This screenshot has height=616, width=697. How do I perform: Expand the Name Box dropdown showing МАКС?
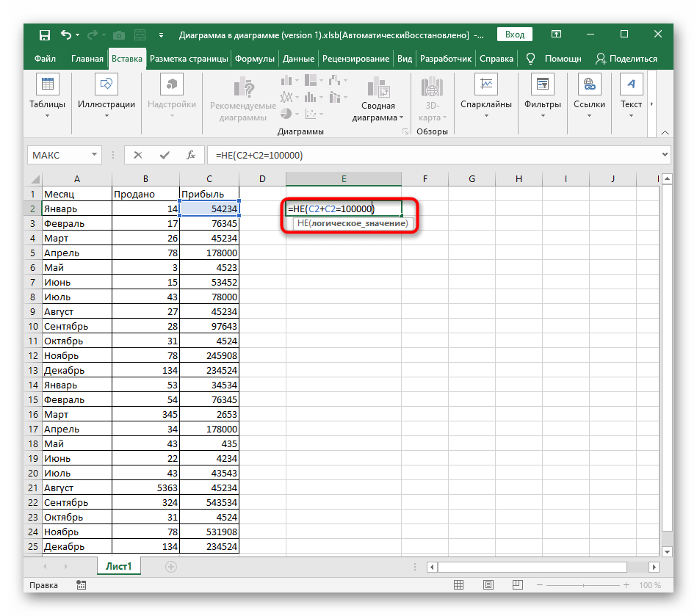point(94,155)
